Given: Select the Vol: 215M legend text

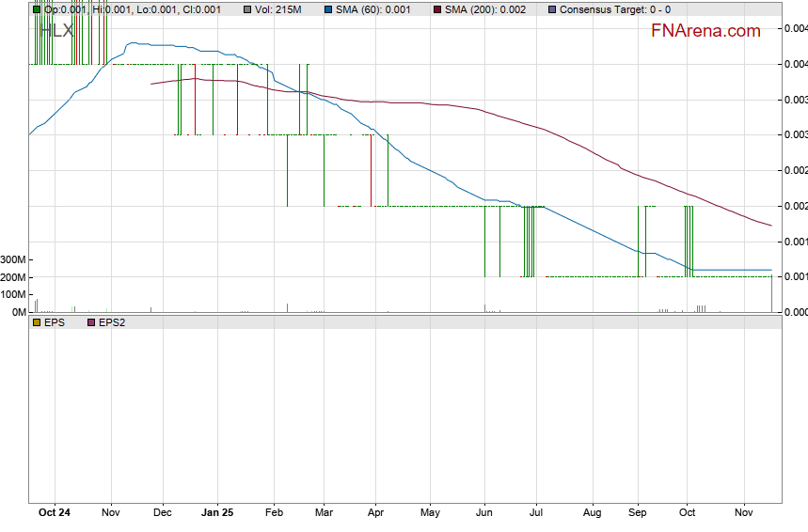Looking at the screenshot, I should click(x=277, y=9).
